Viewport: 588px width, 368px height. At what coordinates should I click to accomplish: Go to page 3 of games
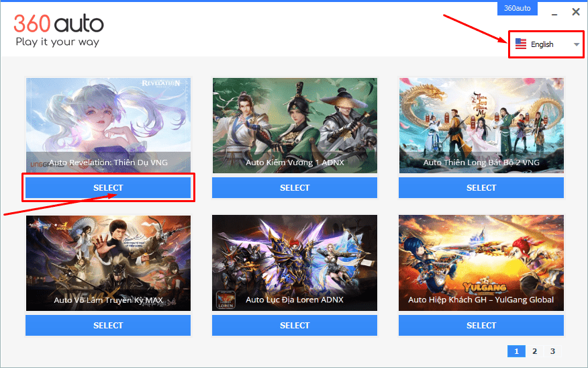tap(552, 351)
